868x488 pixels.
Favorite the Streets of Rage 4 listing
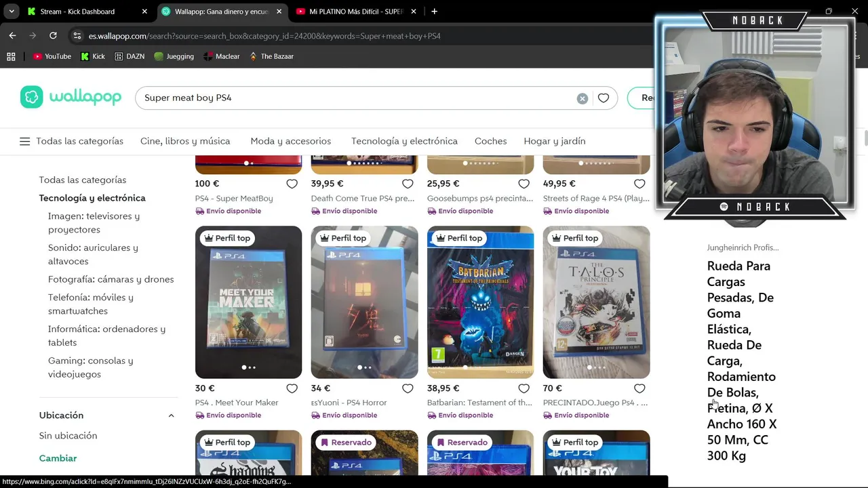pyautogui.click(x=639, y=184)
